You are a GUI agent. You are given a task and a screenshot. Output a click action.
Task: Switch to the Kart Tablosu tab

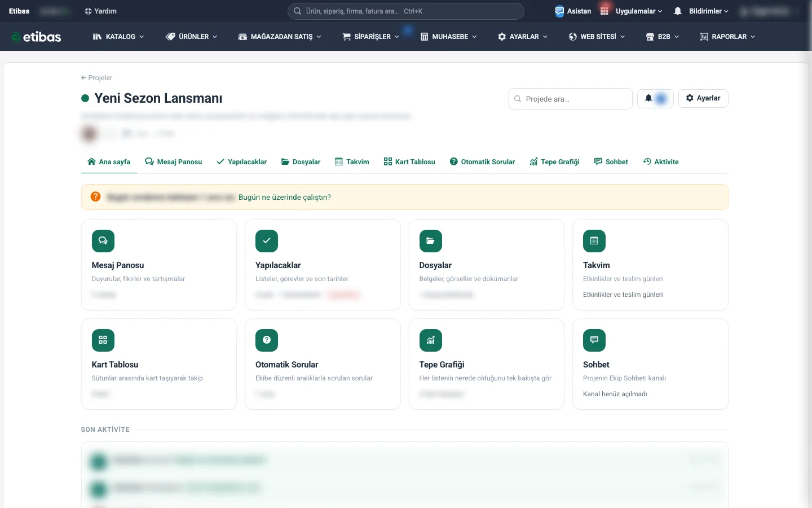point(409,162)
